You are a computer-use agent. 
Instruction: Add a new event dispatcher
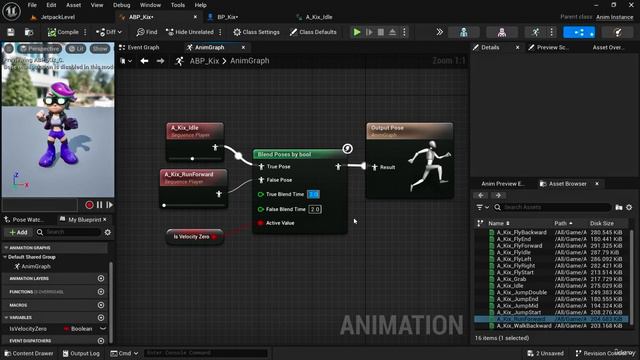point(101,341)
